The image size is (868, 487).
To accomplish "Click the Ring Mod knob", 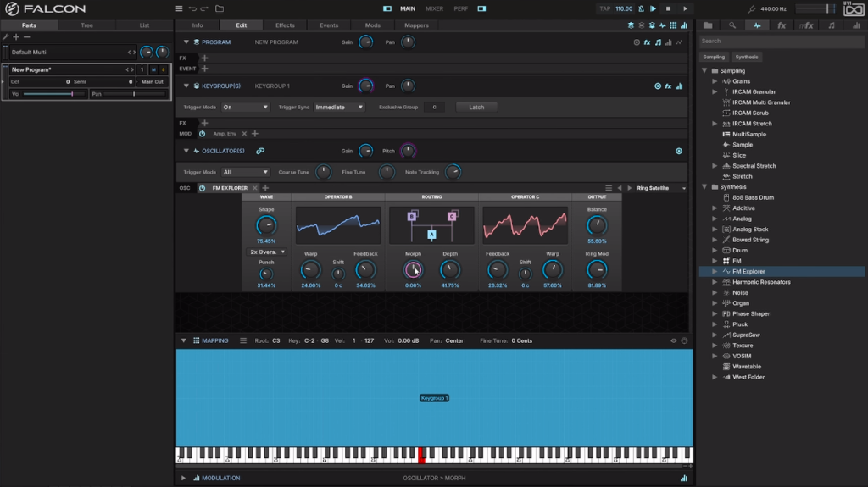I will click(597, 270).
